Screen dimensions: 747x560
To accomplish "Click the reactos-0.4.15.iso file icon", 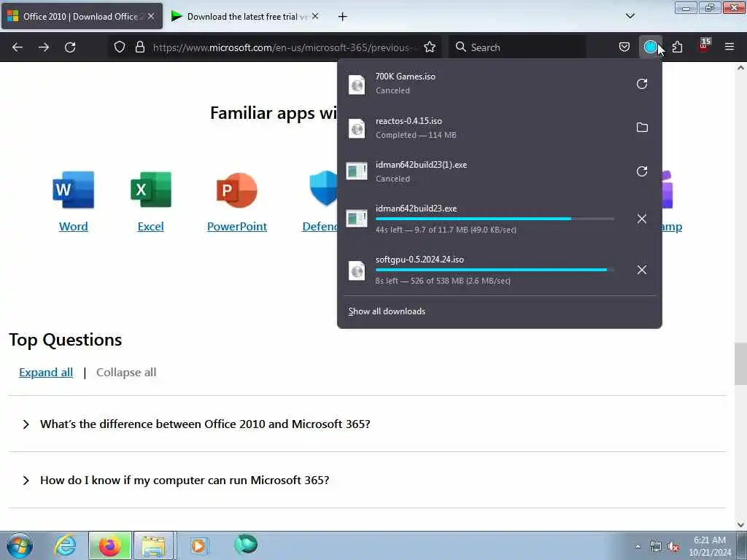I will [357, 128].
